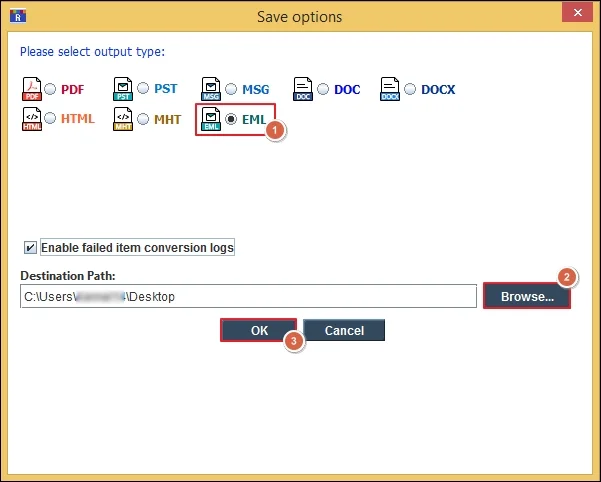This screenshot has height=482, width=601.
Task: Select the DOCX radio button
Action: (x=410, y=89)
